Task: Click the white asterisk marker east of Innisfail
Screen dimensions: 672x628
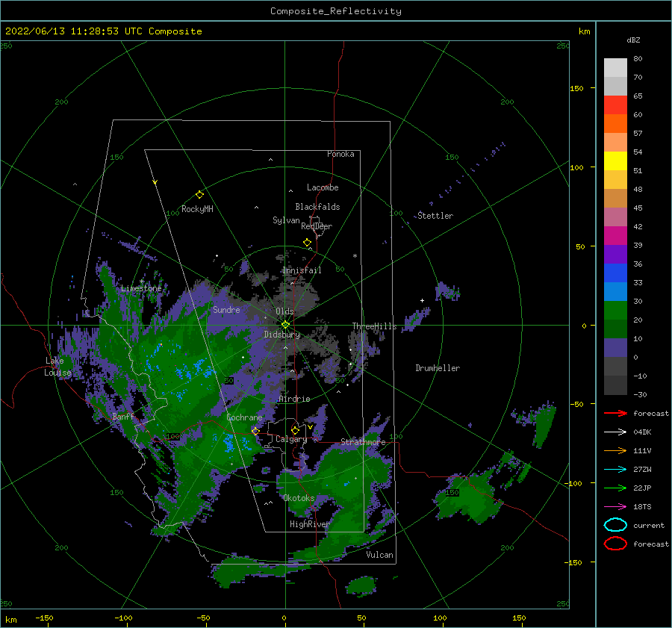Action: 355,256
